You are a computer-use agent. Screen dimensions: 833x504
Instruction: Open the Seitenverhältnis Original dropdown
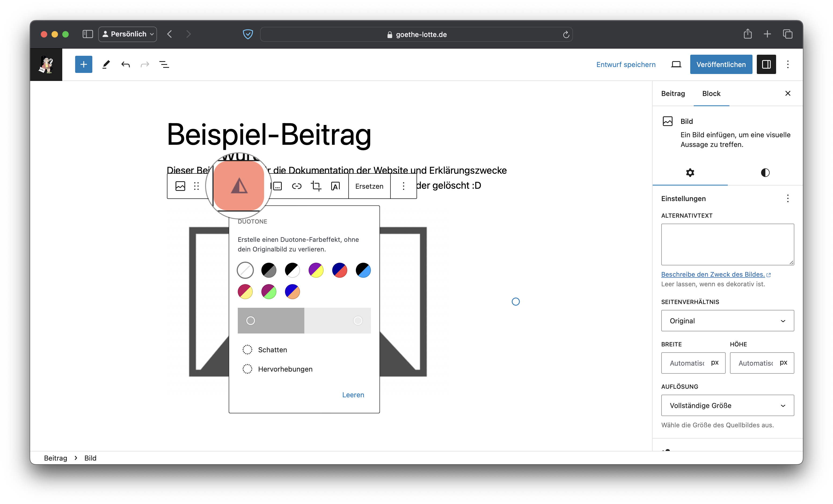(x=727, y=321)
